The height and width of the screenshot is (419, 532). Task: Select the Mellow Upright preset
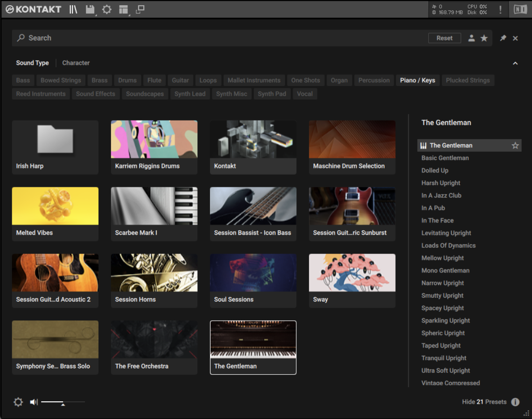[442, 258]
